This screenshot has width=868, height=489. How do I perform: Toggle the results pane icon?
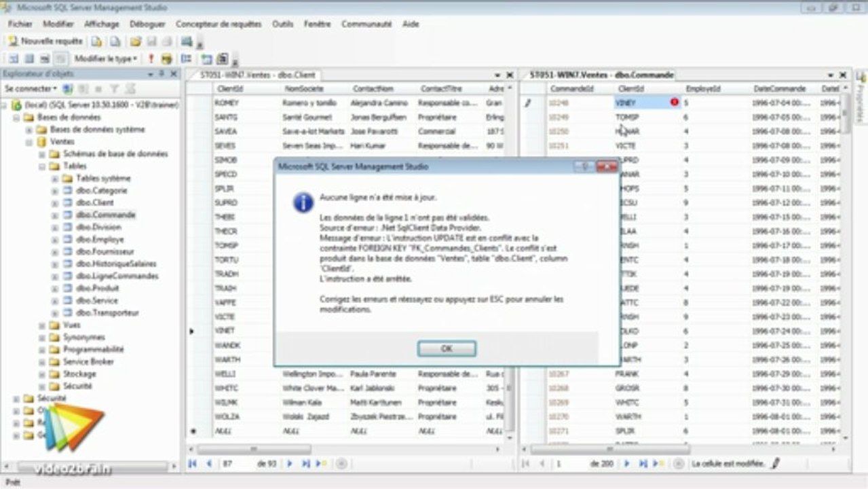click(60, 59)
